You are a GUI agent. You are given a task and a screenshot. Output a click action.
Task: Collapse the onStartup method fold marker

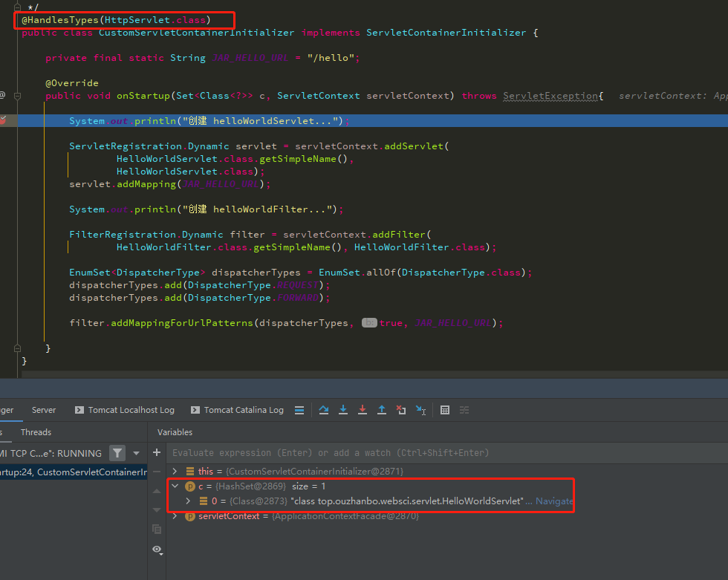pyautogui.click(x=18, y=96)
